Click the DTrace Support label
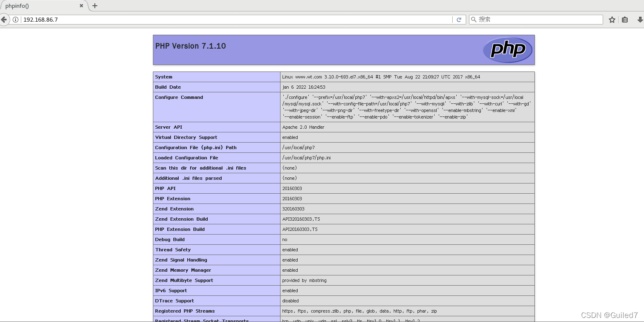Viewport: 644px width, 322px height. (x=175, y=301)
